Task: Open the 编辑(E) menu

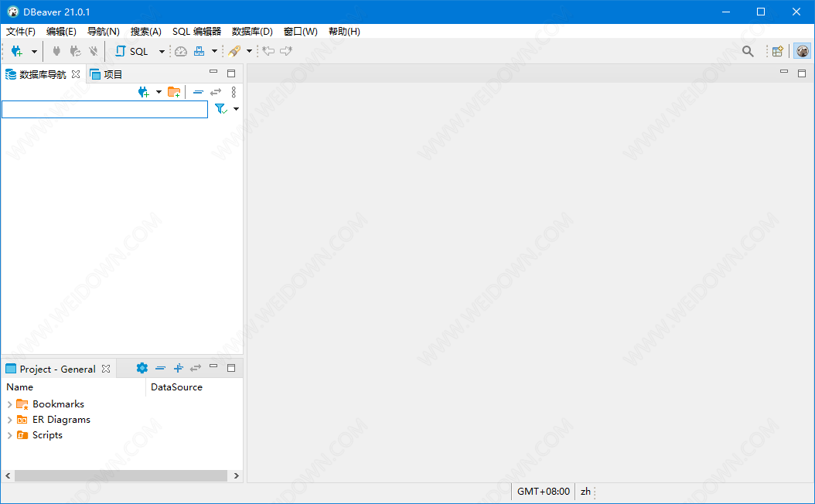Action: pos(61,32)
